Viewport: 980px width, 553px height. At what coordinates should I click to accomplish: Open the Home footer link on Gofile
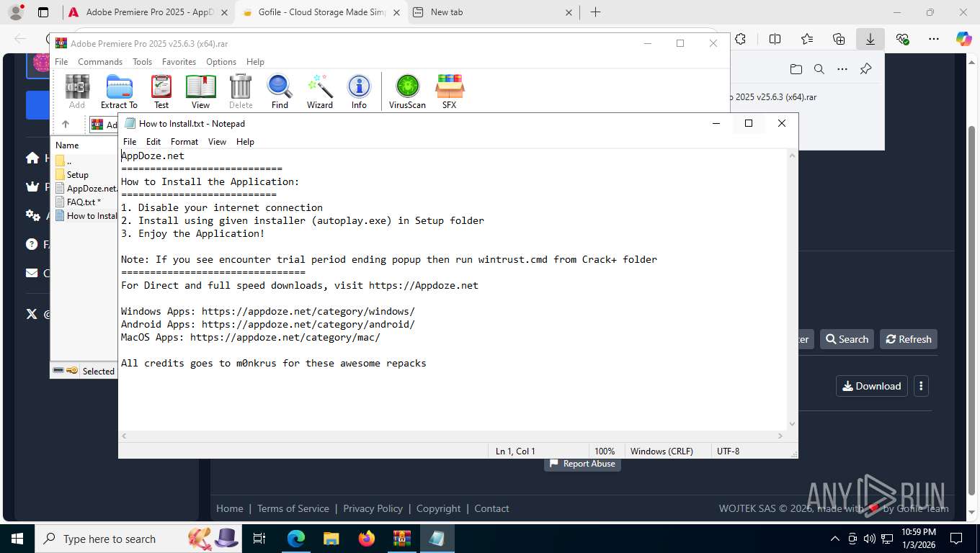click(x=230, y=508)
